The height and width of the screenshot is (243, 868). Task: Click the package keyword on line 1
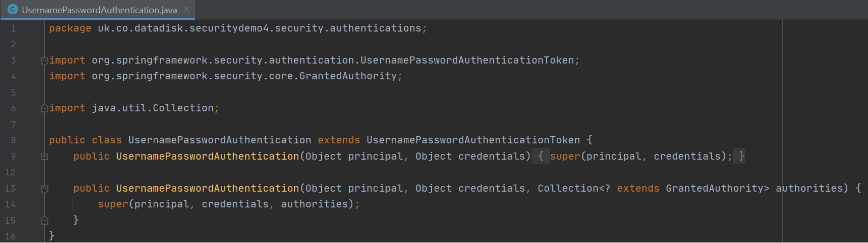pos(70,28)
